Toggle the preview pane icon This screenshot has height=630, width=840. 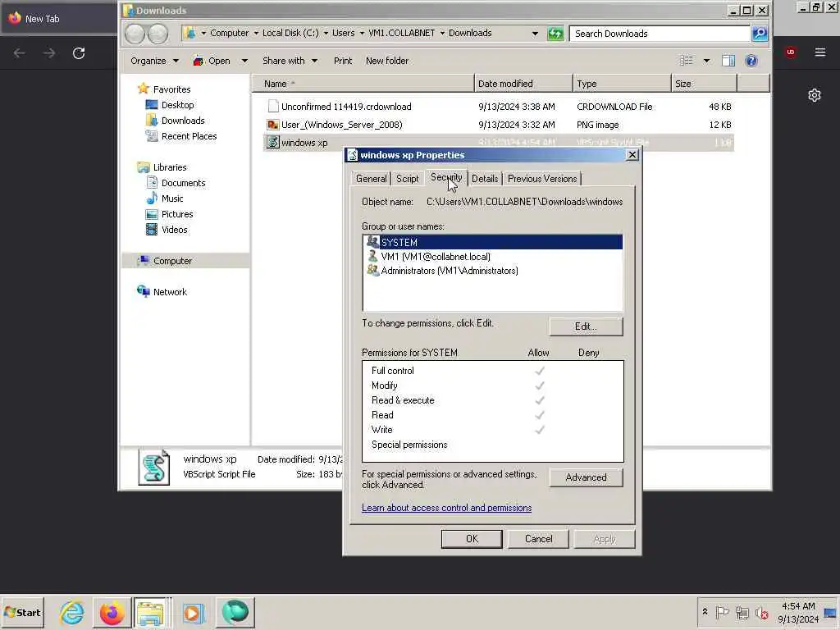[x=728, y=61]
